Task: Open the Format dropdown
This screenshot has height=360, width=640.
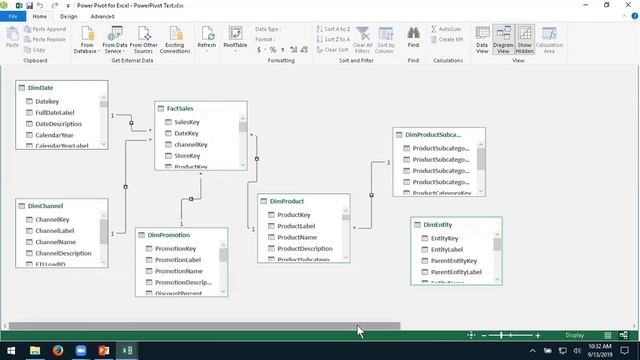Action: pyautogui.click(x=265, y=40)
